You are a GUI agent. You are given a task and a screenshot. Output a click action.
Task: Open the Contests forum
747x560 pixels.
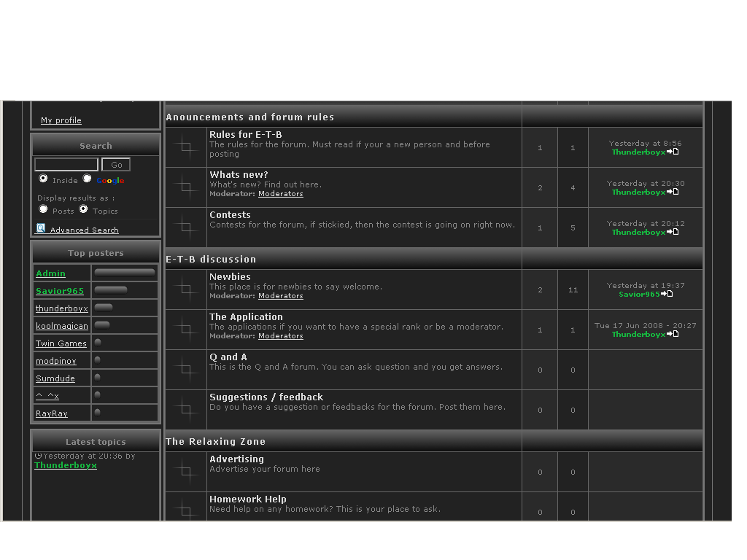pyautogui.click(x=230, y=215)
